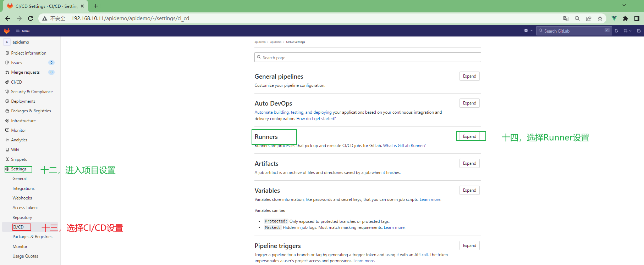This screenshot has height=265, width=644.
Task: Open new browser tab with plus
Action: point(96,6)
